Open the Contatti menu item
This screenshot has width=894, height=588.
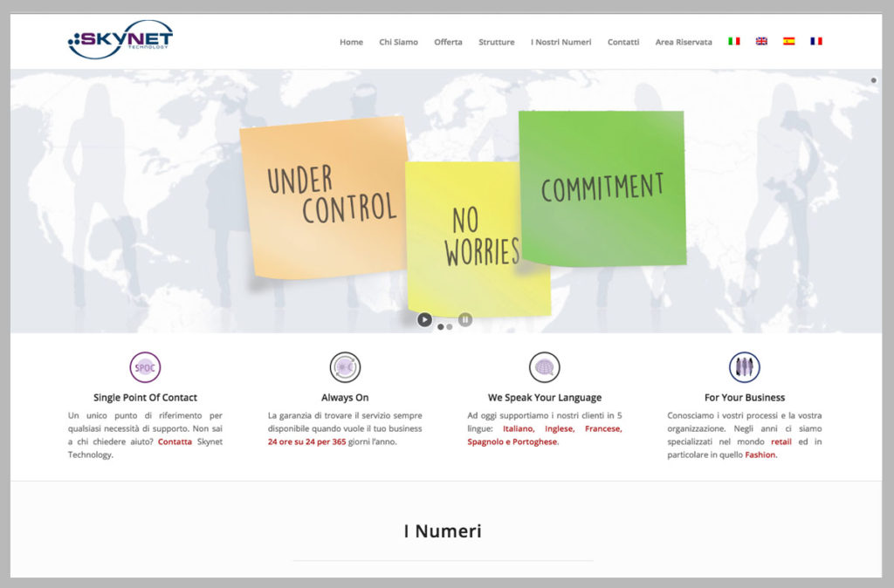click(x=623, y=42)
